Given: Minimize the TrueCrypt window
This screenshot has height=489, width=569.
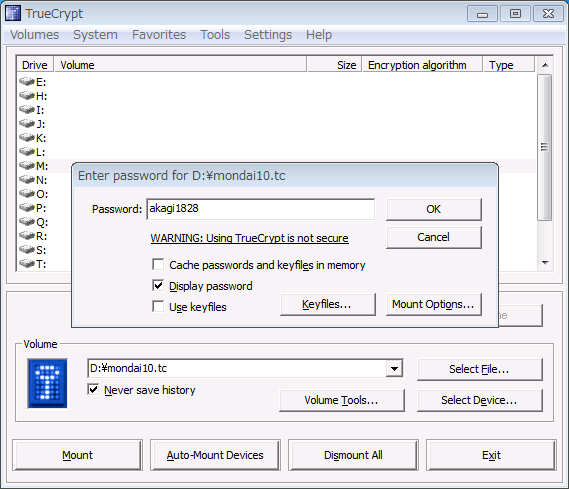Looking at the screenshot, I should 482,14.
